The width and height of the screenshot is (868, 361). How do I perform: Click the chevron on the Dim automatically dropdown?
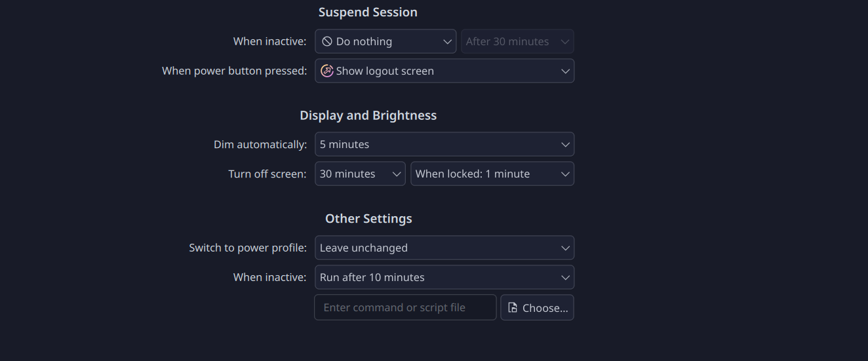pos(565,144)
